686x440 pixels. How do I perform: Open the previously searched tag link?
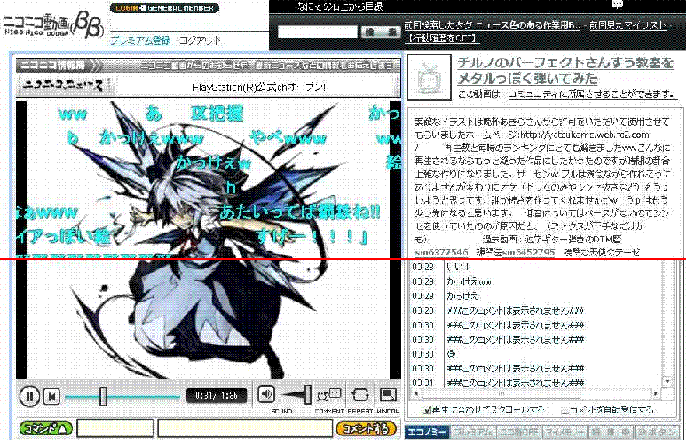tap(492, 25)
